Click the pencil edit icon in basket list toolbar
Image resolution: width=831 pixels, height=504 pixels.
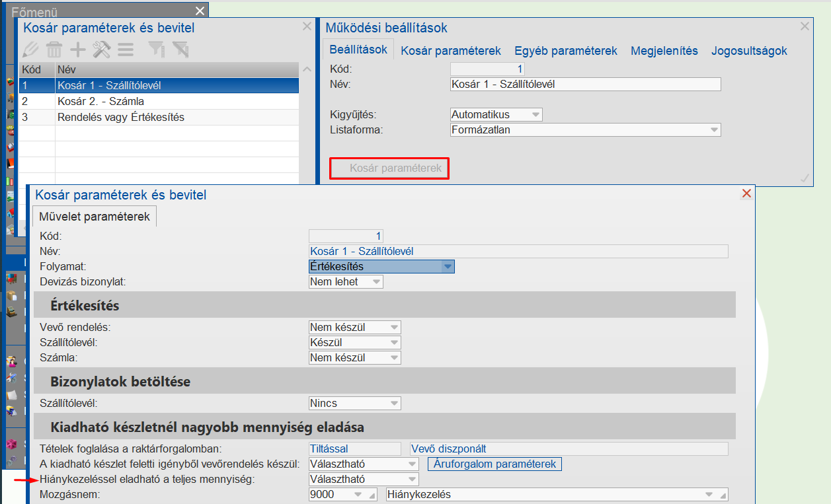pyautogui.click(x=30, y=49)
